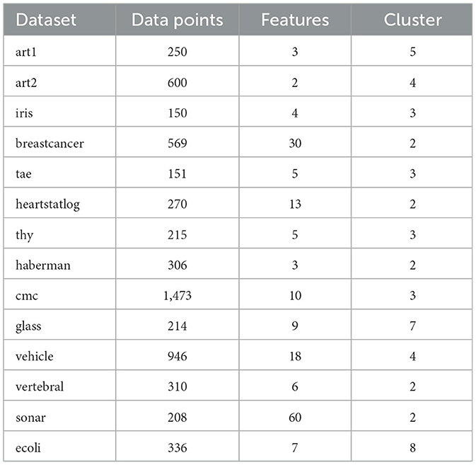The width and height of the screenshot is (476, 465).
Task: Select the iris dataset name
Action: [24, 113]
